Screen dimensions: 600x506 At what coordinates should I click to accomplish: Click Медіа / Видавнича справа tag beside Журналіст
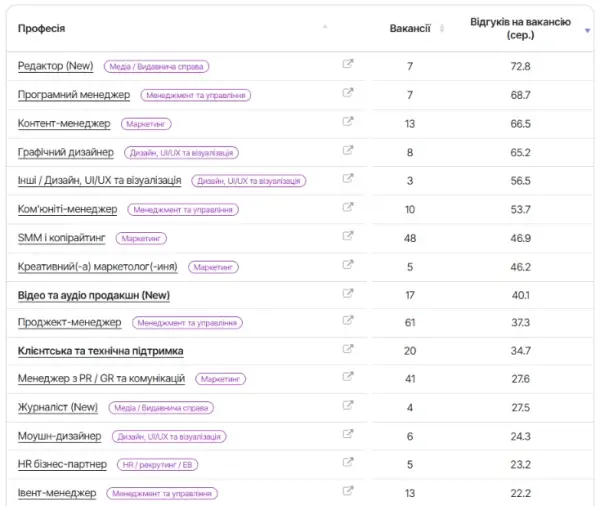click(x=161, y=408)
